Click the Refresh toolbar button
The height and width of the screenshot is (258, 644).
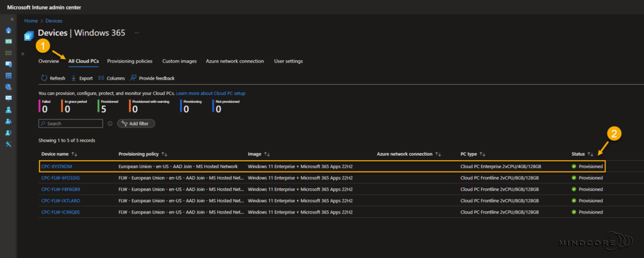(x=53, y=78)
